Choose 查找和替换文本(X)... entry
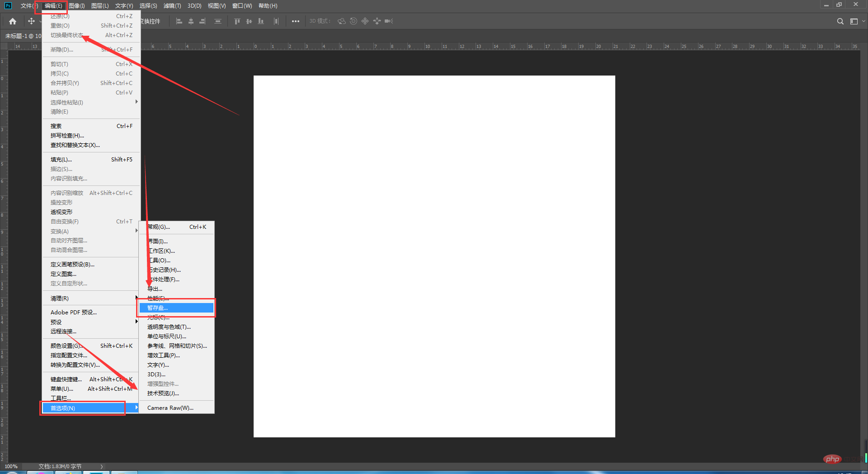 91,145
